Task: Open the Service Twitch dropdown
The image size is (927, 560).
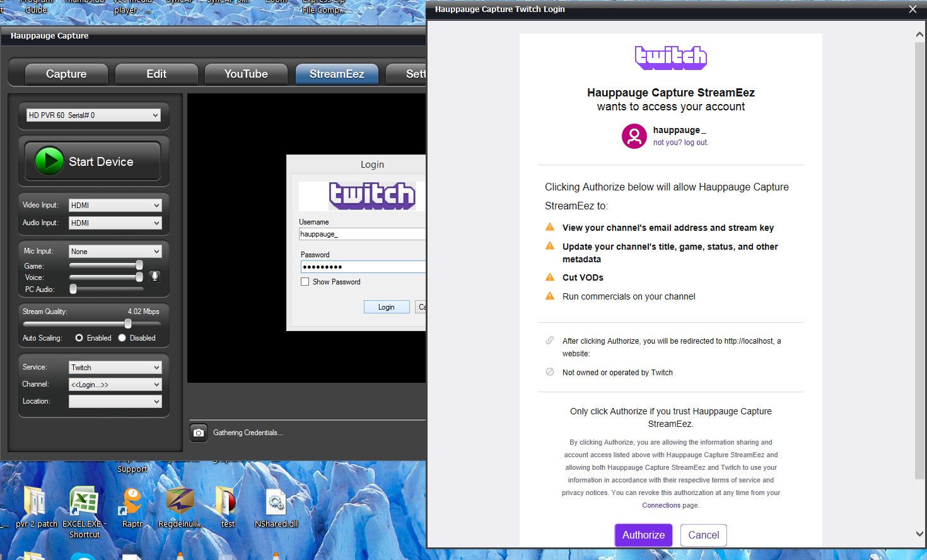Action: click(x=115, y=368)
